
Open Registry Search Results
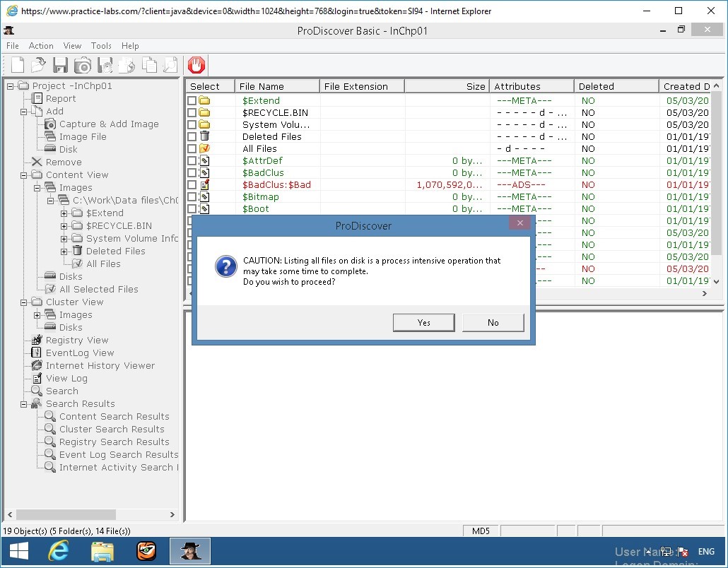pos(114,442)
